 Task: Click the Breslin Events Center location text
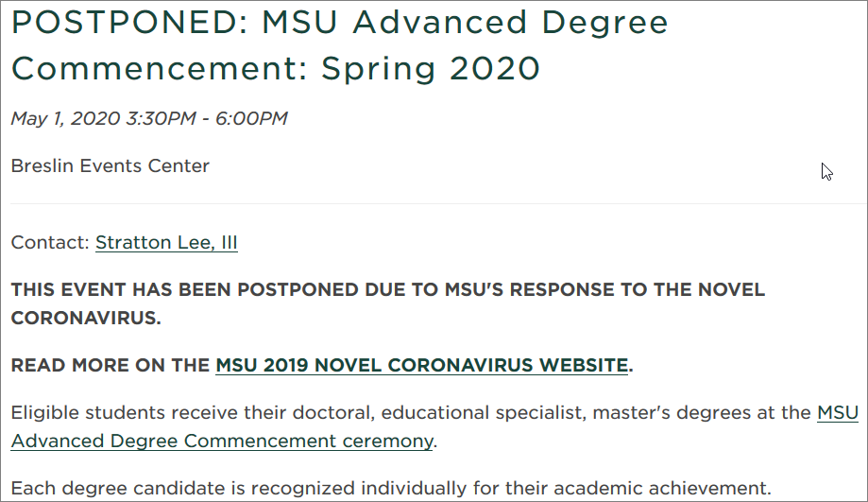tap(111, 166)
